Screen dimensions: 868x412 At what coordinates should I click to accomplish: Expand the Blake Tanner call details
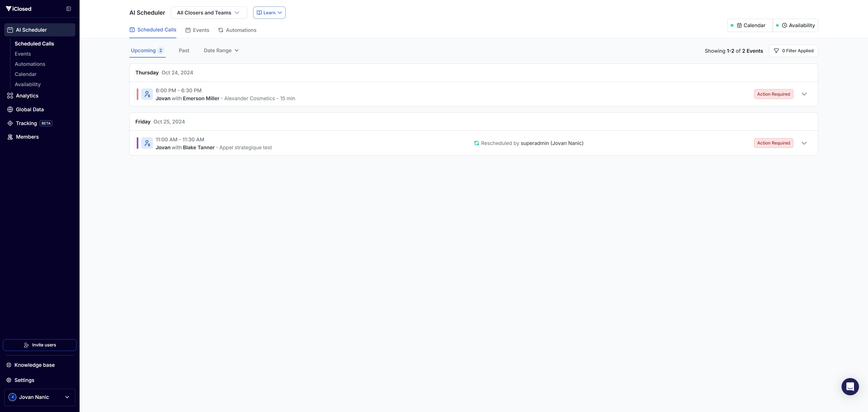(x=804, y=143)
